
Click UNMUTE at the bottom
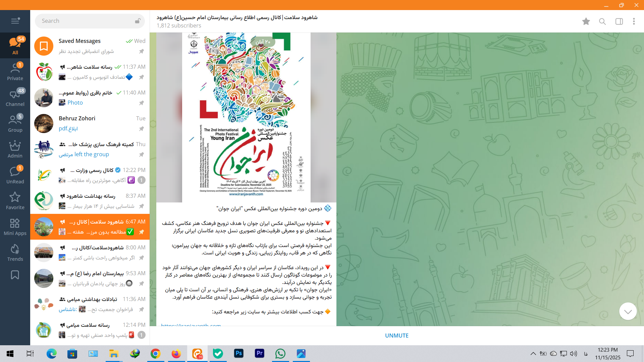[x=396, y=336]
